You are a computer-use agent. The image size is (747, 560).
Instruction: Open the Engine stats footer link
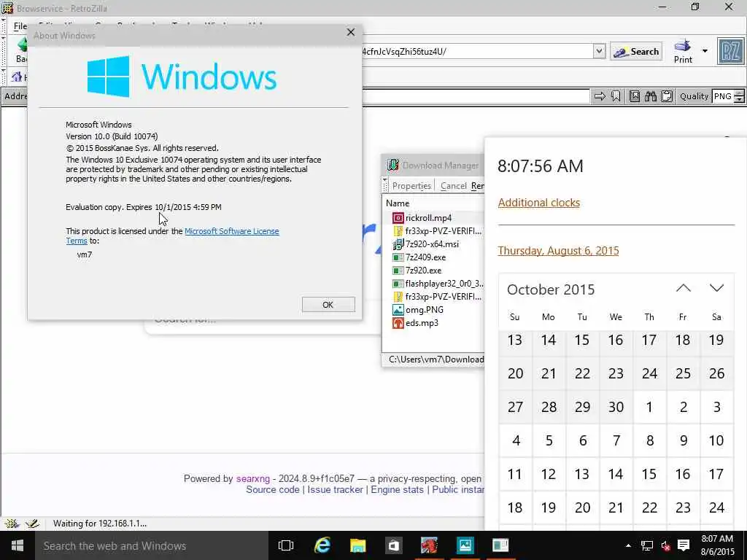(397, 490)
